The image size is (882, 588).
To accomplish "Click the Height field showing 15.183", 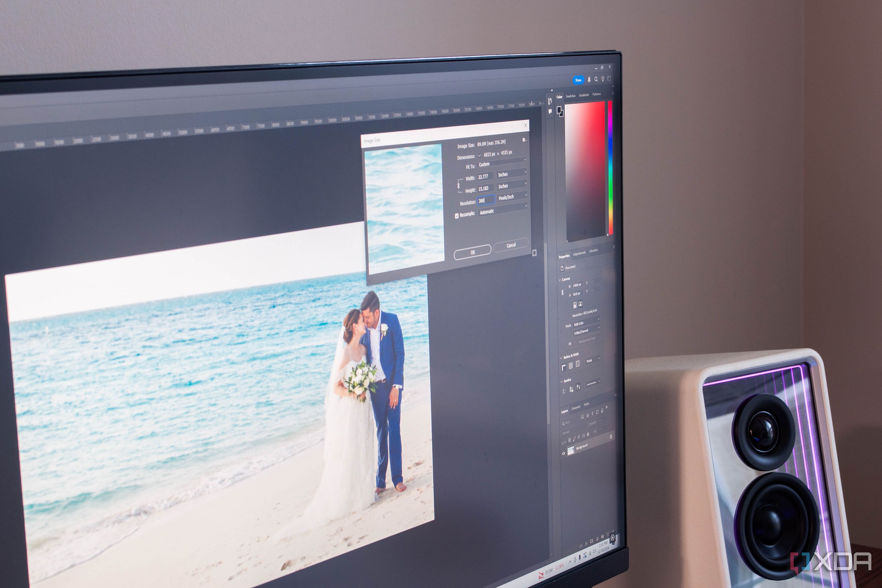I will point(486,188).
